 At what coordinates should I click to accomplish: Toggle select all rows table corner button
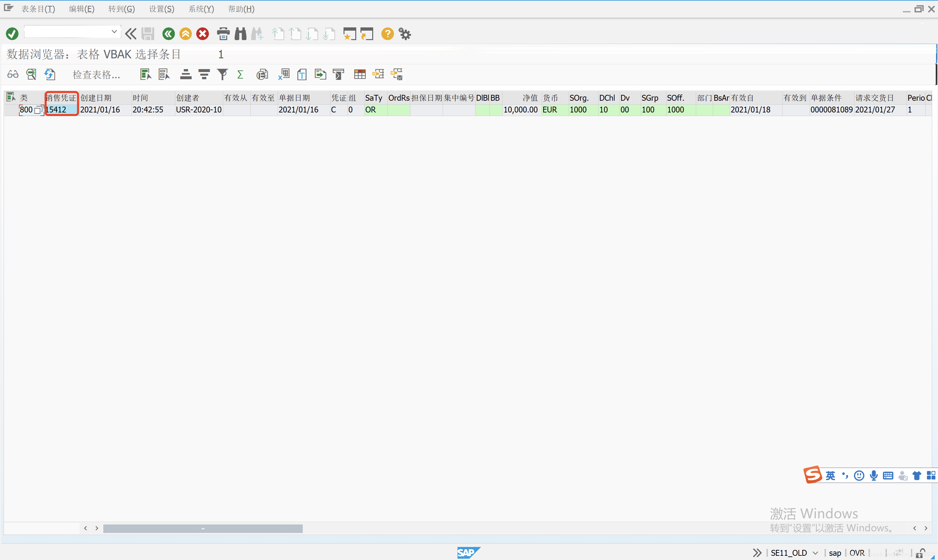click(x=10, y=98)
